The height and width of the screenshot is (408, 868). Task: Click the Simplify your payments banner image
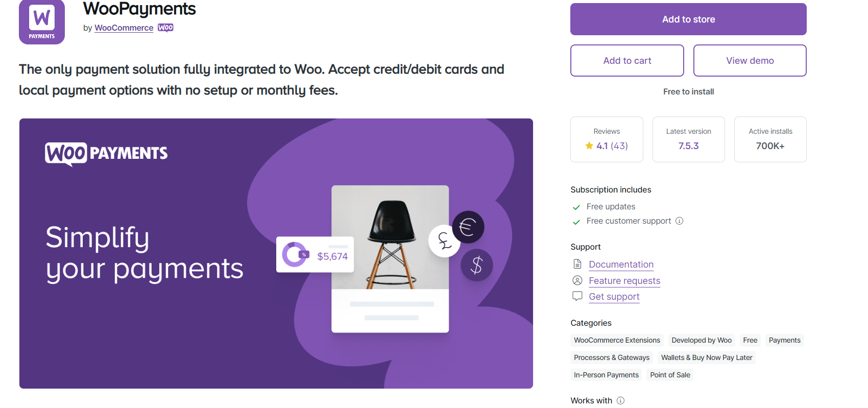click(276, 253)
